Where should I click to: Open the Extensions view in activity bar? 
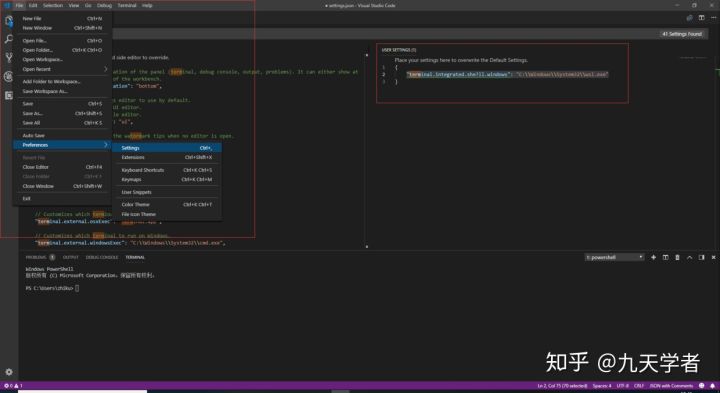point(9,95)
